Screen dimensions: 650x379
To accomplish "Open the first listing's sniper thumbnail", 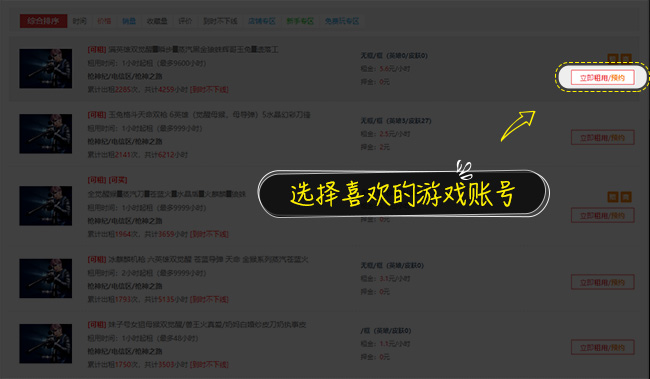I will click(46, 68).
